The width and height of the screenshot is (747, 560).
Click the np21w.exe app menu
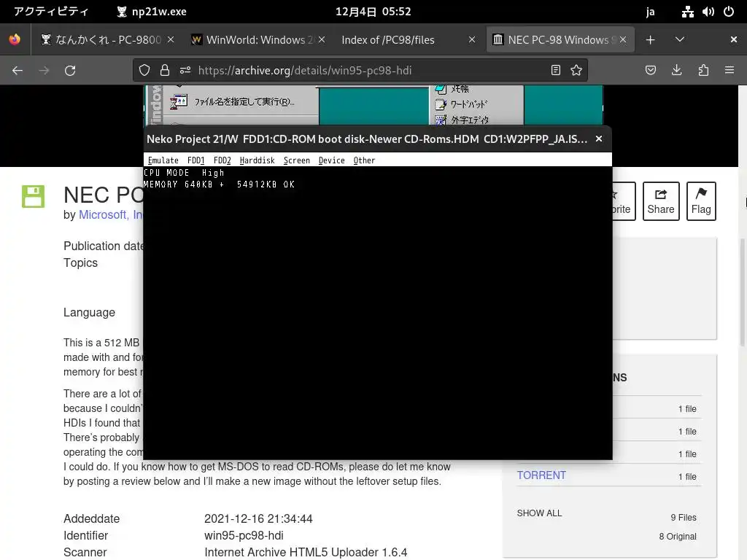pos(152,12)
